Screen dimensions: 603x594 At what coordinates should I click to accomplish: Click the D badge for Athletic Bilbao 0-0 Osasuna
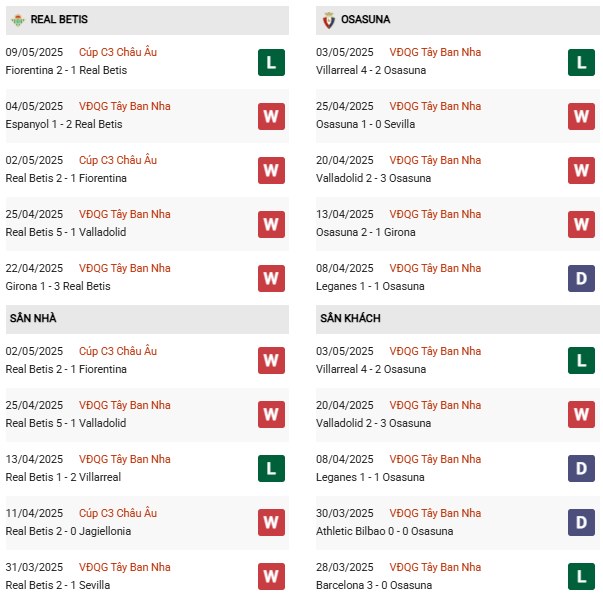coord(581,522)
